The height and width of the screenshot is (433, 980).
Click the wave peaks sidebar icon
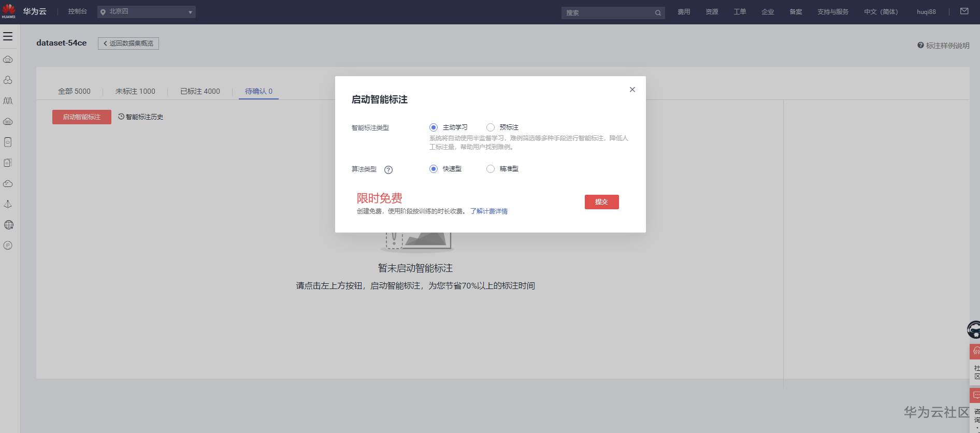8,101
